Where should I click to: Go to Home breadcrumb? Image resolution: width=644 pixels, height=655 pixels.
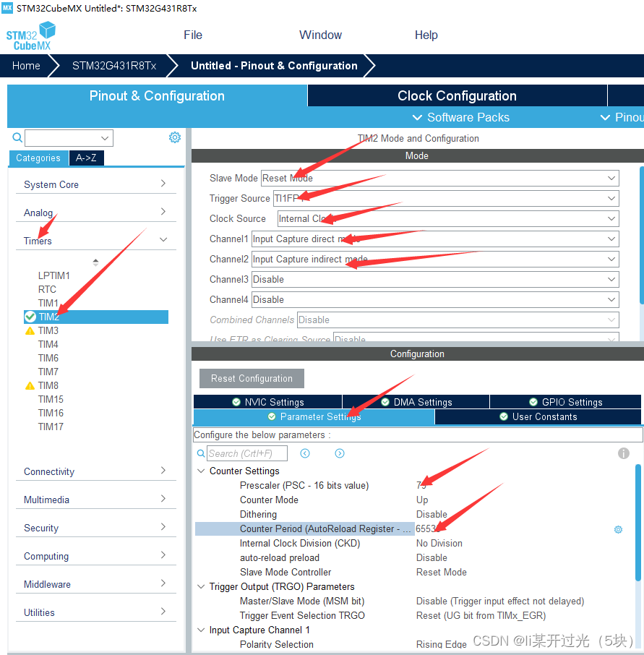(26, 66)
